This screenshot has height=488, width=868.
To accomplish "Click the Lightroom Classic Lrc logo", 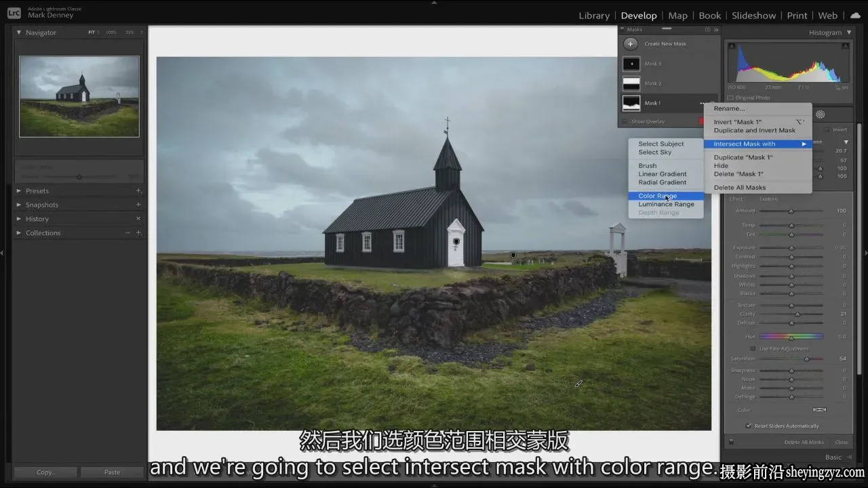I will 14,12.
